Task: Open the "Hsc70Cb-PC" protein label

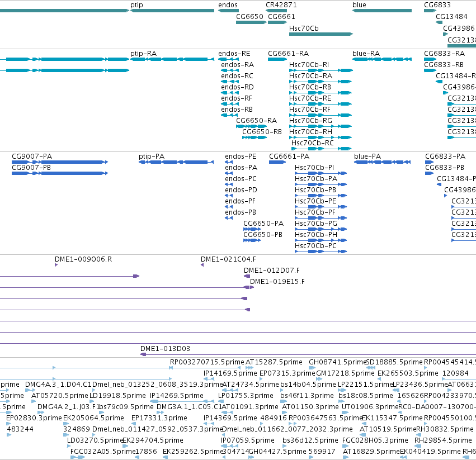Action: (x=315, y=246)
